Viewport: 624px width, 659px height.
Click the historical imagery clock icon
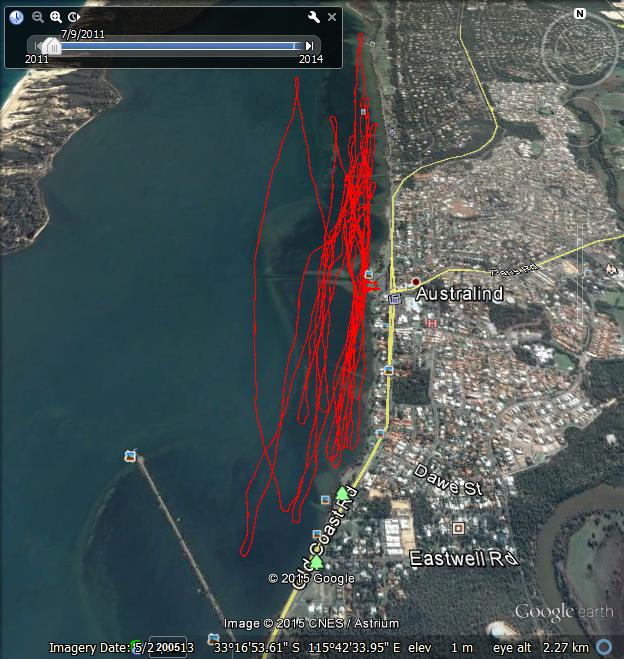click(x=17, y=17)
